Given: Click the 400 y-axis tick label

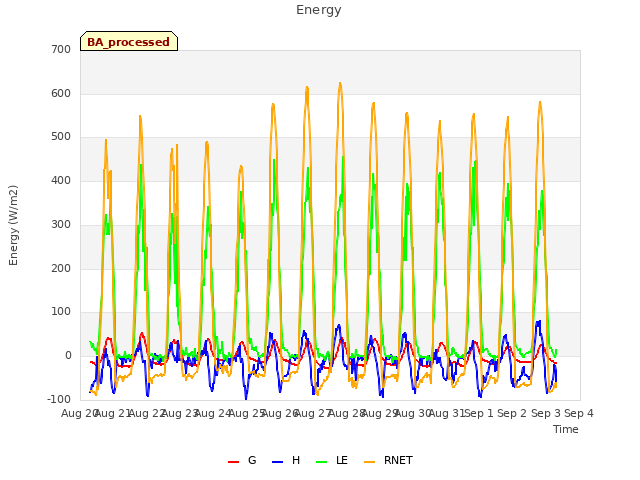Looking at the screenshot, I should [x=61, y=181].
